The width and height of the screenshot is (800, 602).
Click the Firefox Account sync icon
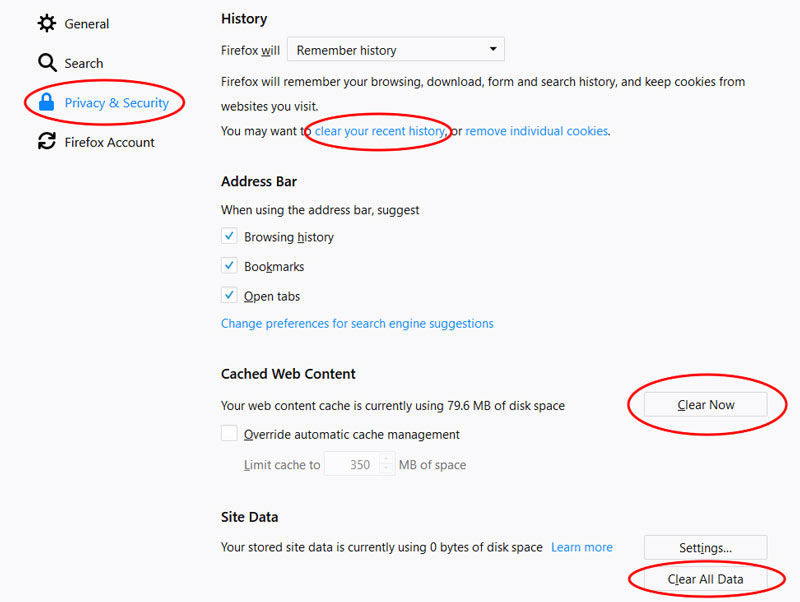click(47, 141)
